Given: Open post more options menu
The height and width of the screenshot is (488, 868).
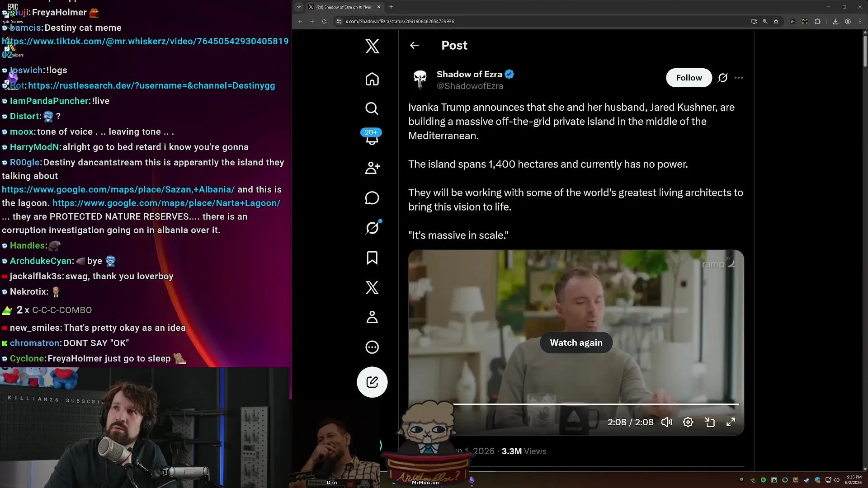Looking at the screenshot, I should [739, 78].
